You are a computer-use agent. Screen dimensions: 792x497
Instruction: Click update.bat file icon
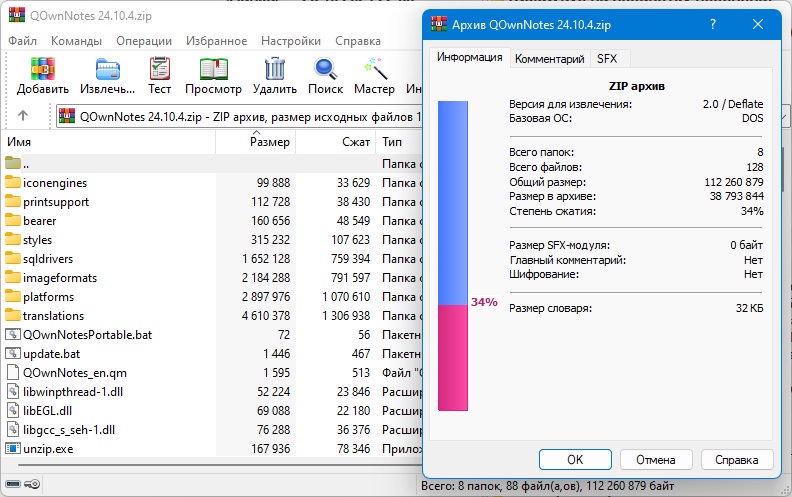[13, 354]
